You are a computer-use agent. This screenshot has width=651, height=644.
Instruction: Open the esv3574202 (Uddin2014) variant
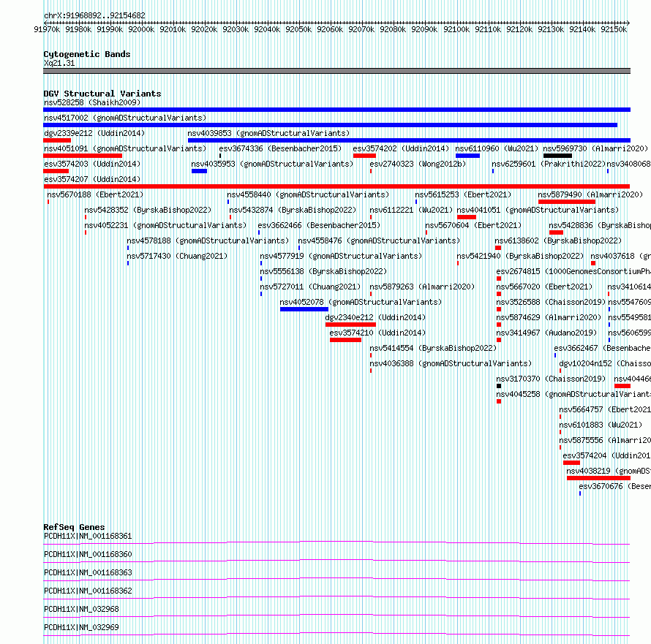pyautogui.click(x=401, y=148)
